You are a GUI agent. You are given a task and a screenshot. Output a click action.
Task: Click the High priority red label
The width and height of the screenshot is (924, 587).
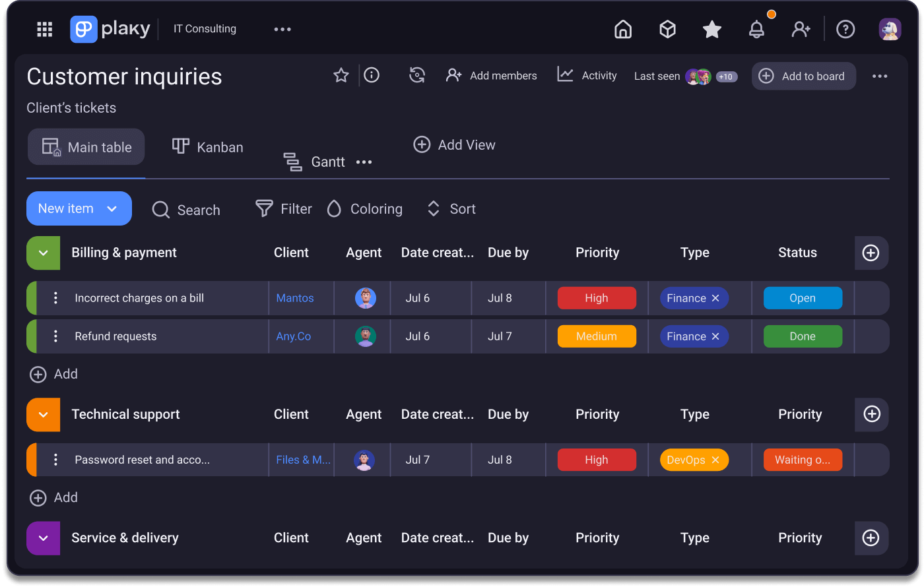597,297
